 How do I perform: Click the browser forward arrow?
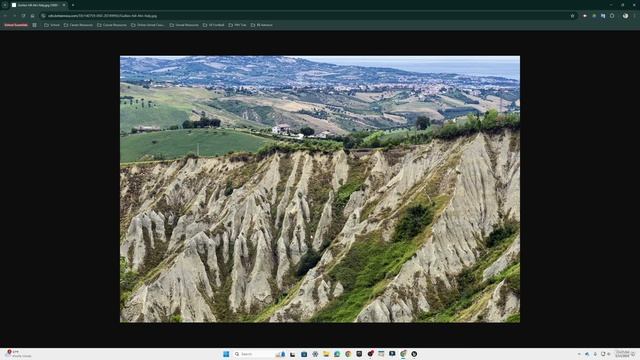(x=14, y=16)
